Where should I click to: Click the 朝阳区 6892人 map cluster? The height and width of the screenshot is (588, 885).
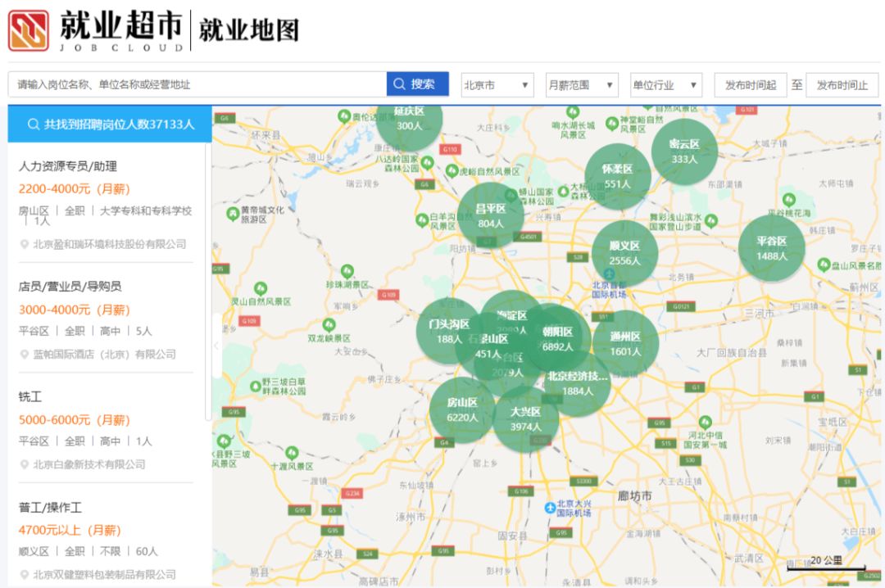[558, 338]
